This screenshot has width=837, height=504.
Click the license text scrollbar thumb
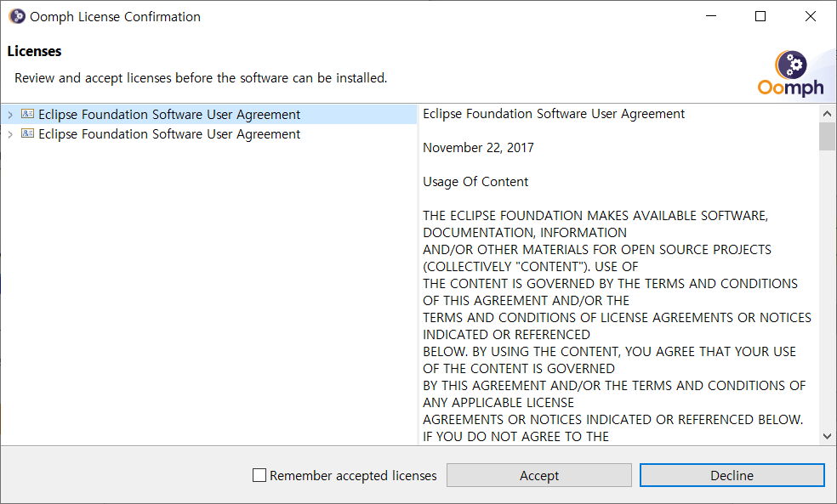(x=827, y=137)
